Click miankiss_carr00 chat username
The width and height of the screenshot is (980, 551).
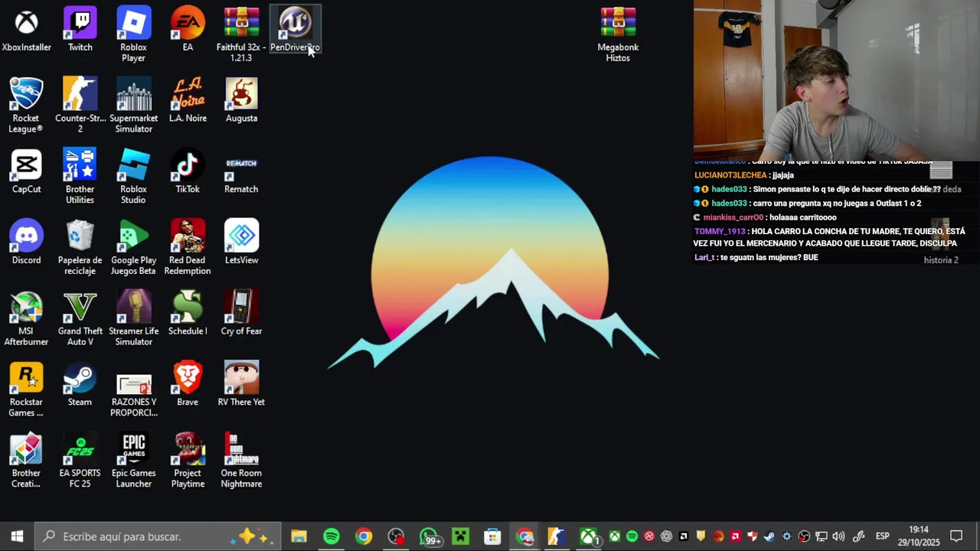733,217
